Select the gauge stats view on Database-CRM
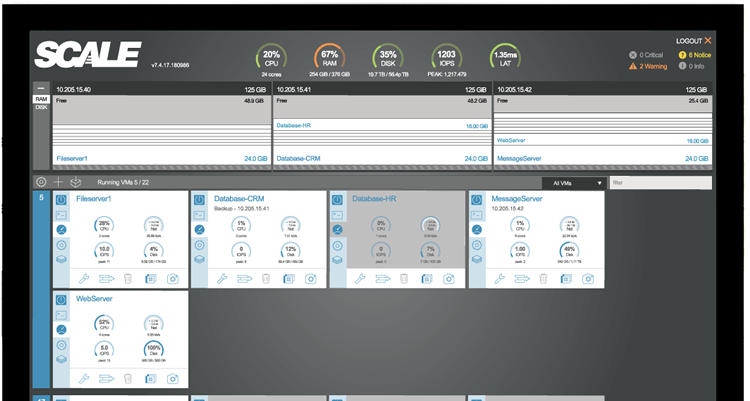The height and width of the screenshot is (401, 750). pos(199,230)
